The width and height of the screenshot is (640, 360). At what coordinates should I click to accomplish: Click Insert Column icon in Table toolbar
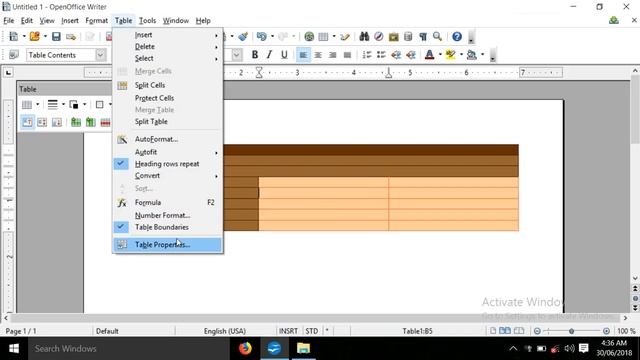click(91, 122)
